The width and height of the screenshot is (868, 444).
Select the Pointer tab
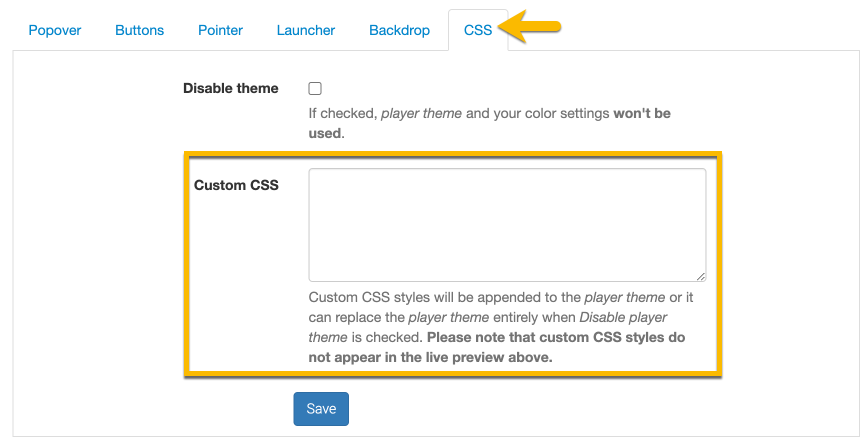point(220,30)
